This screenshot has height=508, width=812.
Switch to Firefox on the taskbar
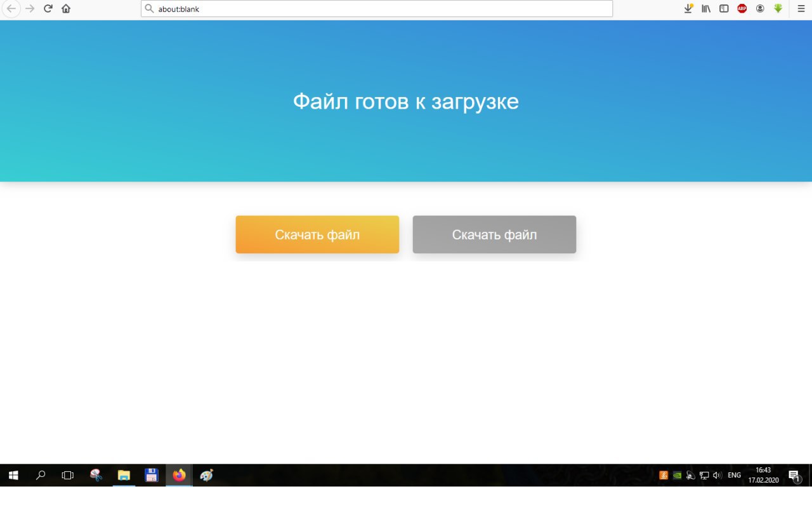pyautogui.click(x=179, y=475)
